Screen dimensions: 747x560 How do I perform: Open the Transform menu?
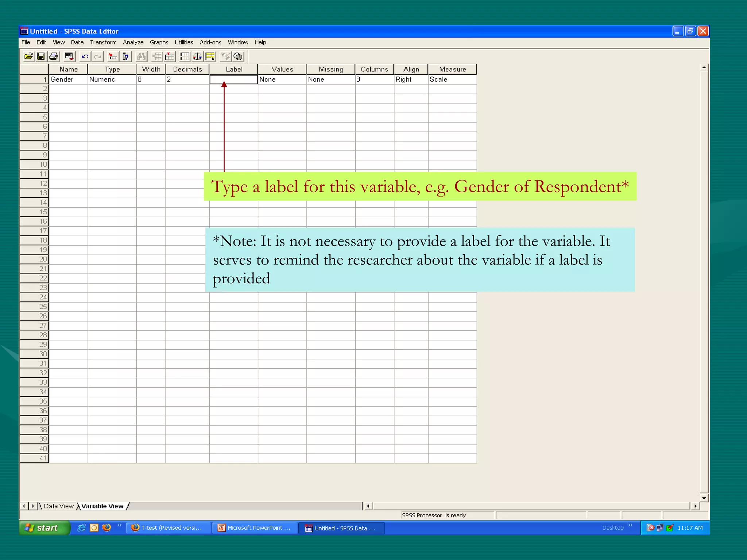pos(103,42)
